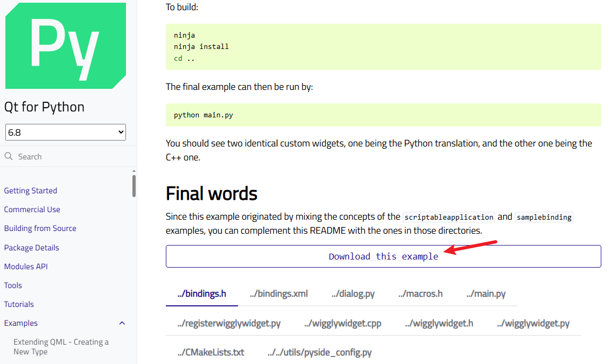The image size is (611, 364).
Task: Select the ../dialog.py tab
Action: click(353, 293)
